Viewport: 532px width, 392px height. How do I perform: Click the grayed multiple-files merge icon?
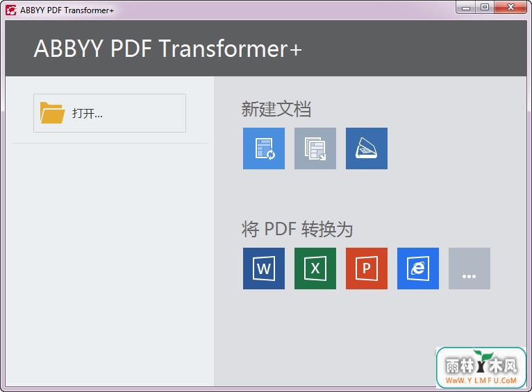(x=315, y=148)
